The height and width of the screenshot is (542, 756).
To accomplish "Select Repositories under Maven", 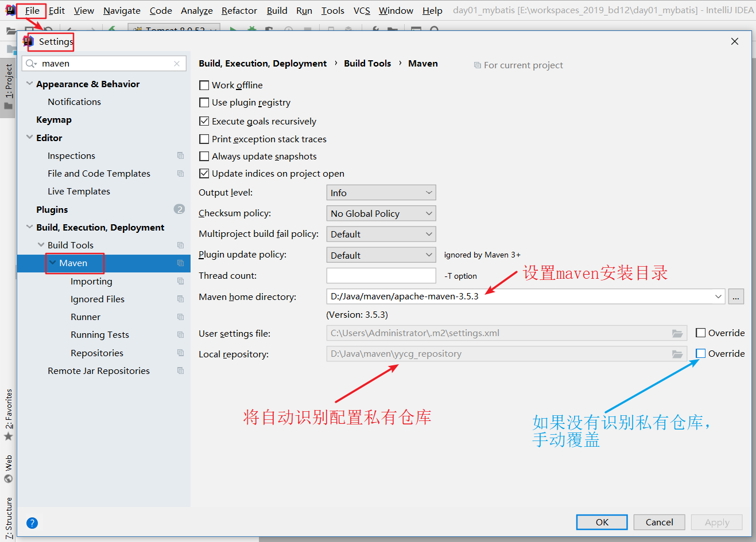I will [x=97, y=353].
